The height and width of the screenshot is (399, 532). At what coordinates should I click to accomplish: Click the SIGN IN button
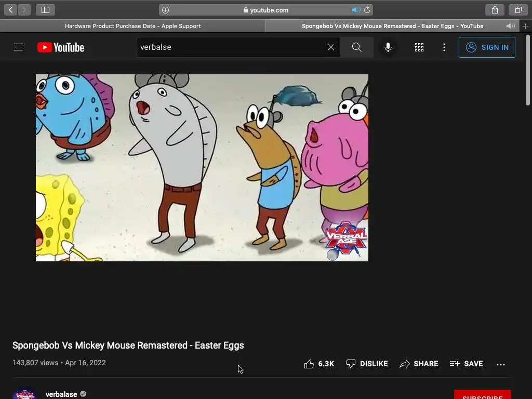(x=487, y=47)
